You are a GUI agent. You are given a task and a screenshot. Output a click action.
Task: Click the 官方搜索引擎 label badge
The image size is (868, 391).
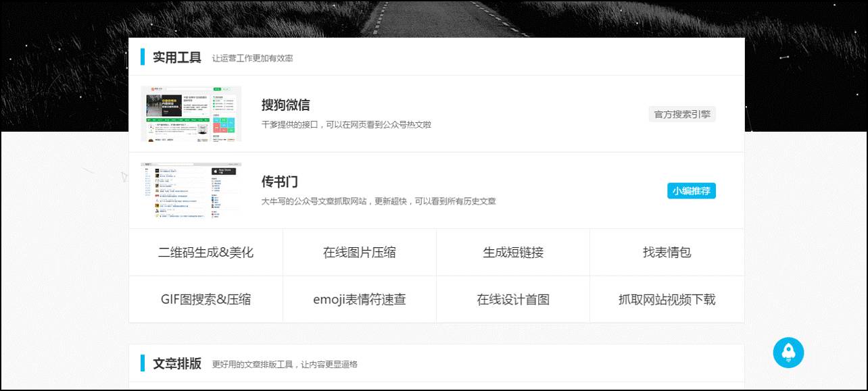pyautogui.click(x=682, y=113)
